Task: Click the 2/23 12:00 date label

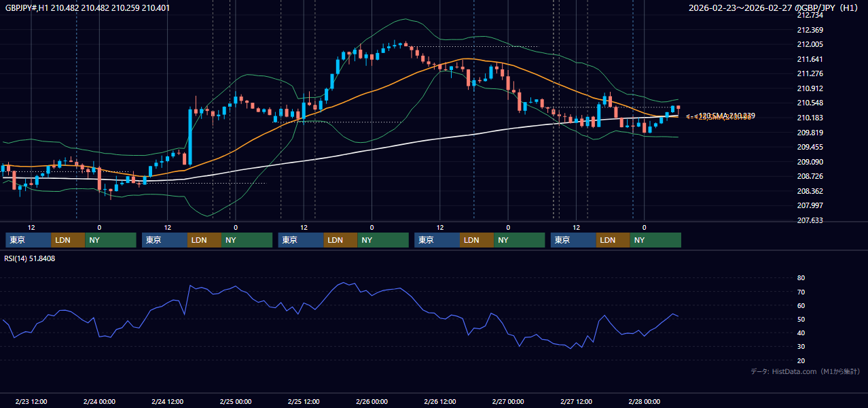Action: coord(31,402)
